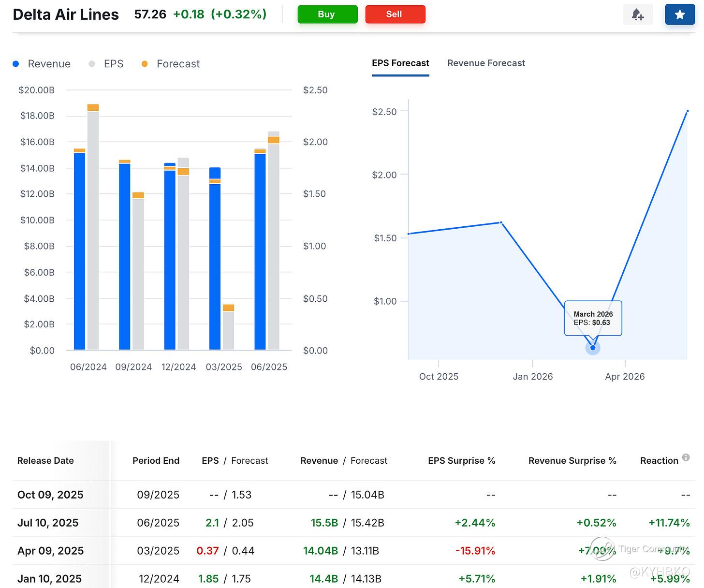Screen dimensions: 704x588
Task: Click the March 2026 EPS data point
Action: [593, 348]
